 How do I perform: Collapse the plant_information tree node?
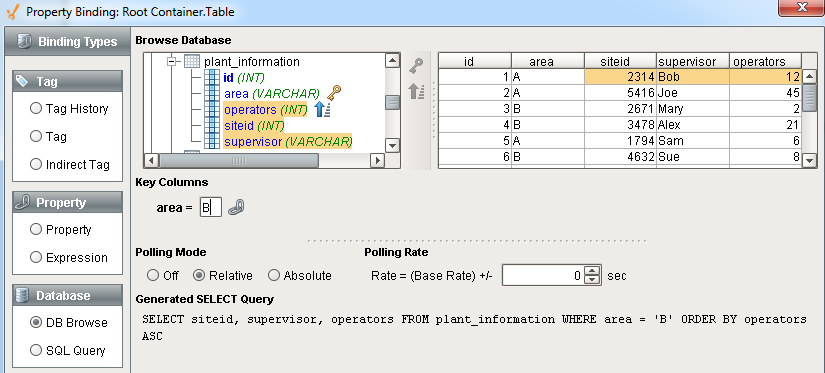(x=172, y=62)
